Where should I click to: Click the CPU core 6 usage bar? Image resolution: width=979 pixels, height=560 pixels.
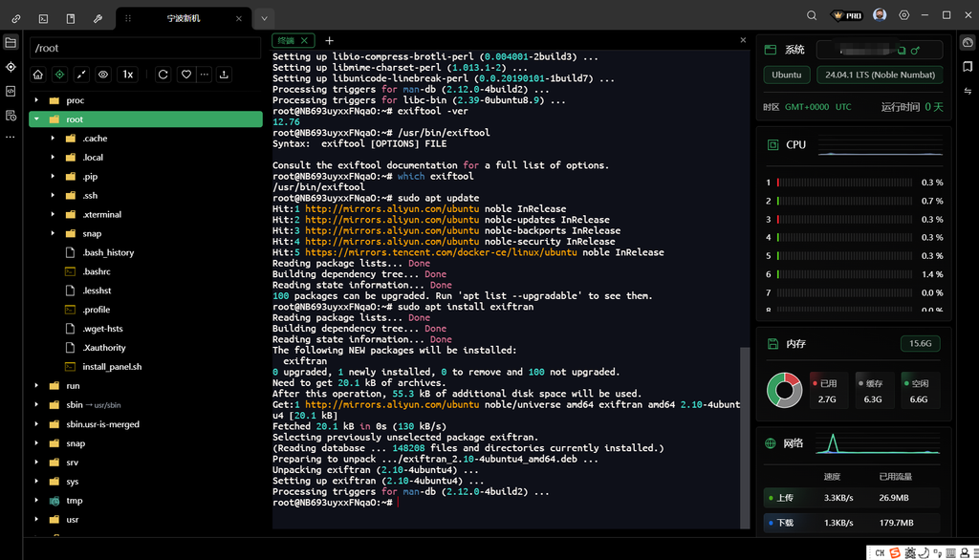pos(844,274)
